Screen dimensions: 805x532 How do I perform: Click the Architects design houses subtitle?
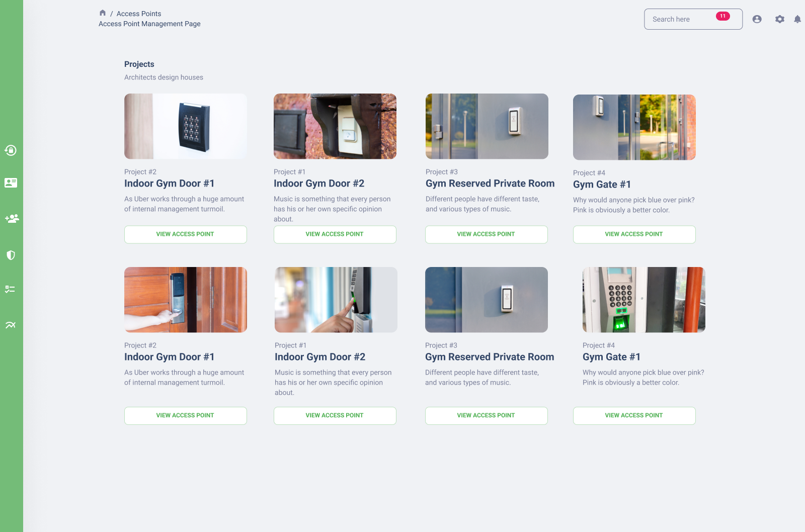[x=164, y=77]
